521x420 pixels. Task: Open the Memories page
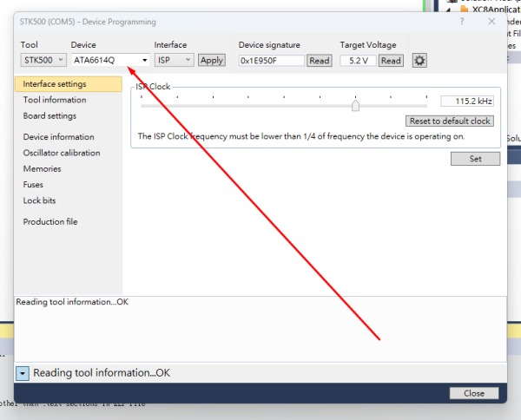(x=42, y=168)
